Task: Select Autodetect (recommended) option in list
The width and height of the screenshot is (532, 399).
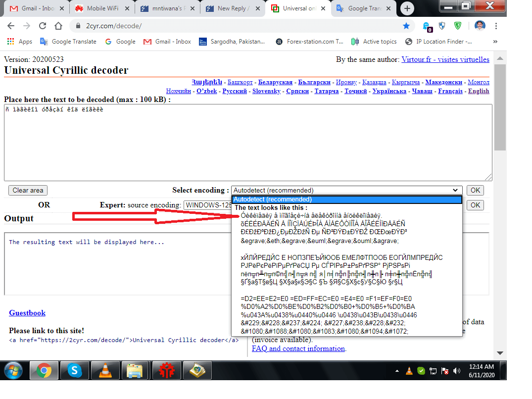Action: click(347, 199)
